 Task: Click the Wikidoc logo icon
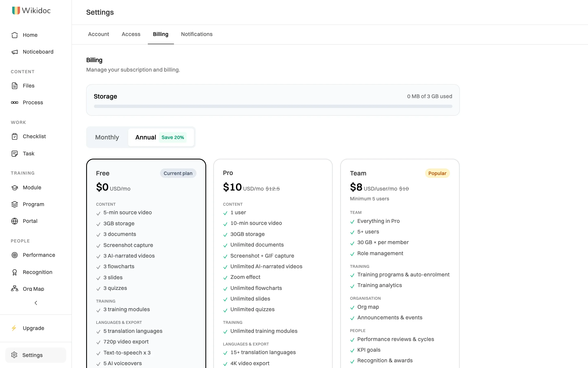click(16, 10)
